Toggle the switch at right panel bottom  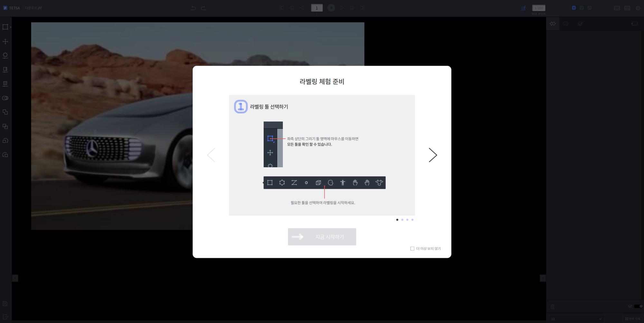click(x=638, y=306)
